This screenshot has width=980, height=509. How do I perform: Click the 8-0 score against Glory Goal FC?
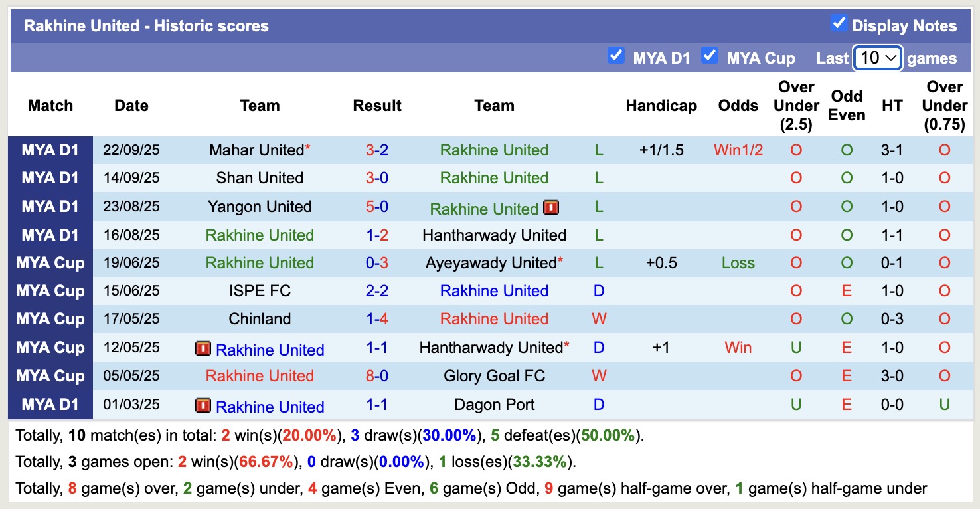click(377, 376)
